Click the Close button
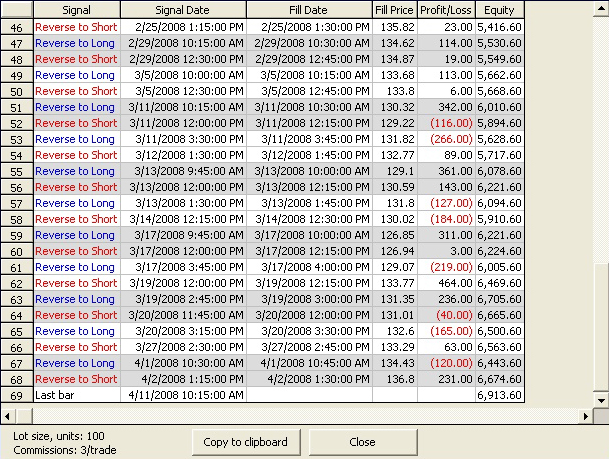 (x=363, y=442)
